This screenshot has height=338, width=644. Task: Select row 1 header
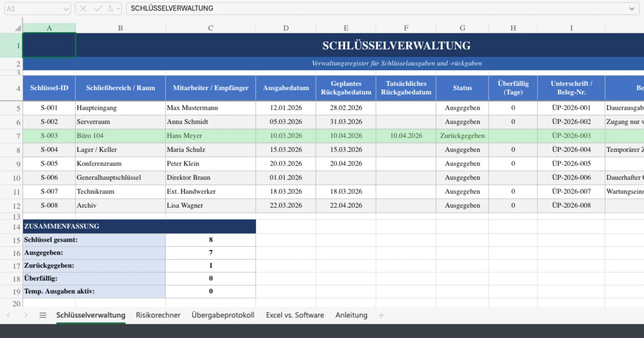click(11, 45)
